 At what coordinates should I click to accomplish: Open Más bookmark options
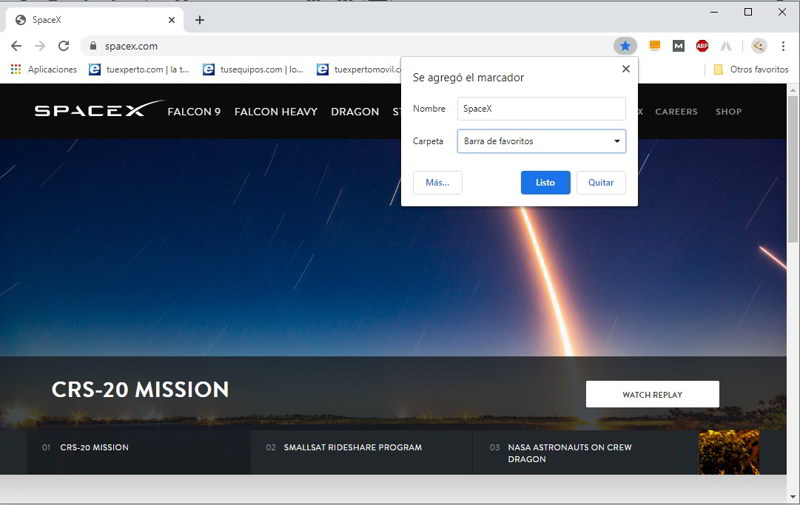click(437, 183)
